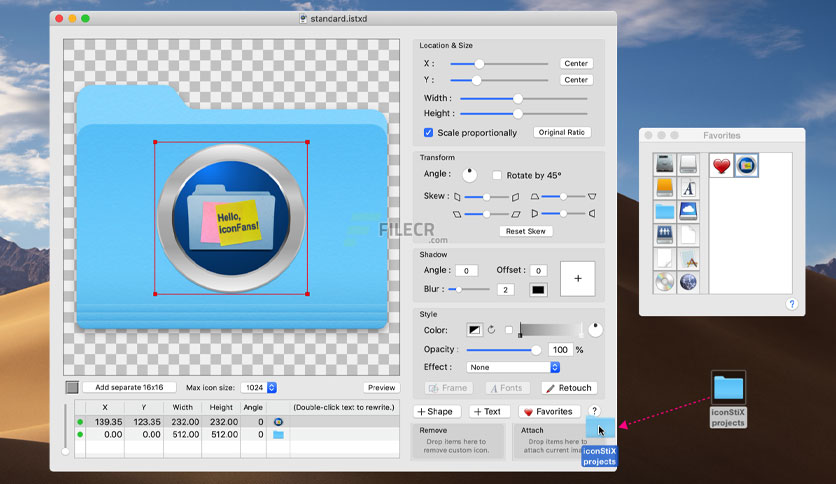Viewport: 836px width, 484px height.
Task: Click the + Shape button
Action: [435, 412]
